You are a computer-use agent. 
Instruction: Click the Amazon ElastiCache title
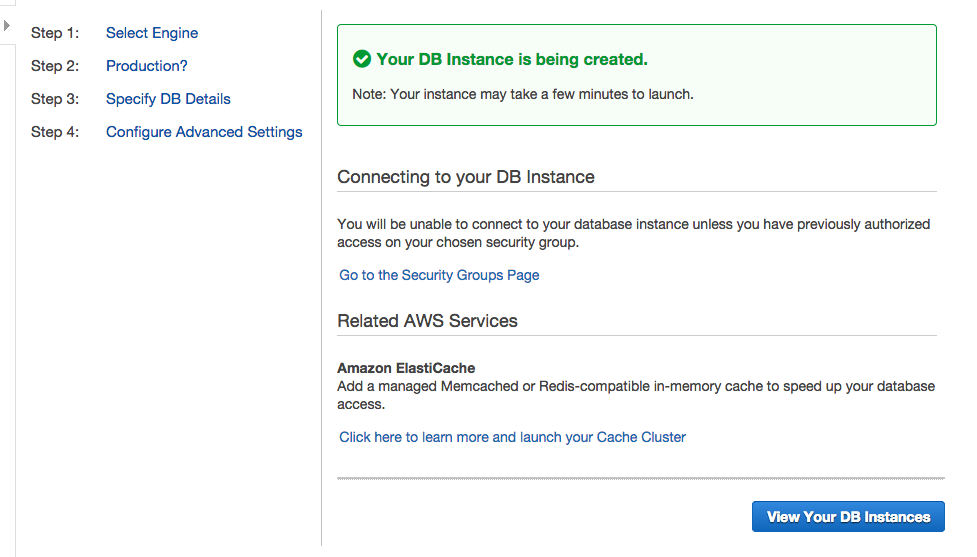point(406,368)
